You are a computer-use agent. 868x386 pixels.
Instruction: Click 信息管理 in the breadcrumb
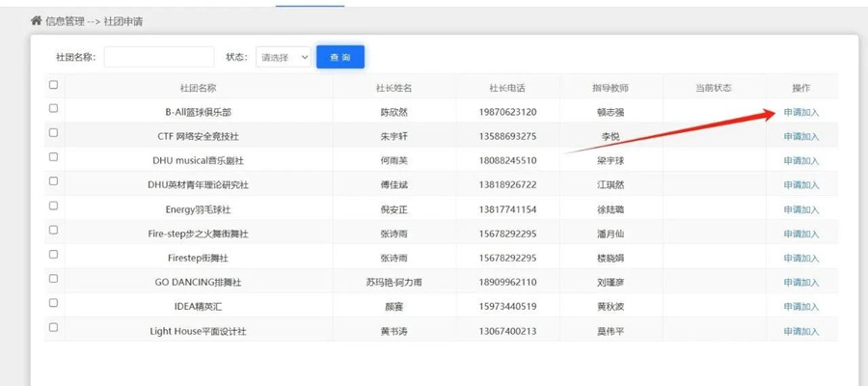[66, 20]
